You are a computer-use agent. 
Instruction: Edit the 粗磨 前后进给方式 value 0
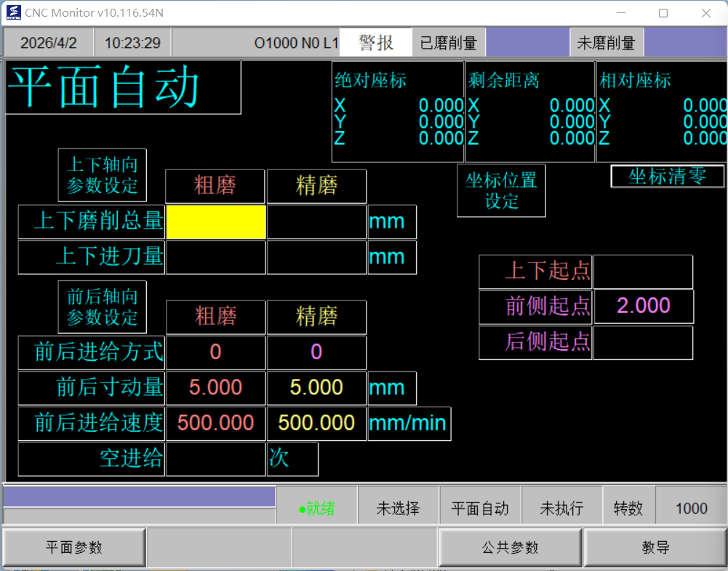click(x=216, y=352)
